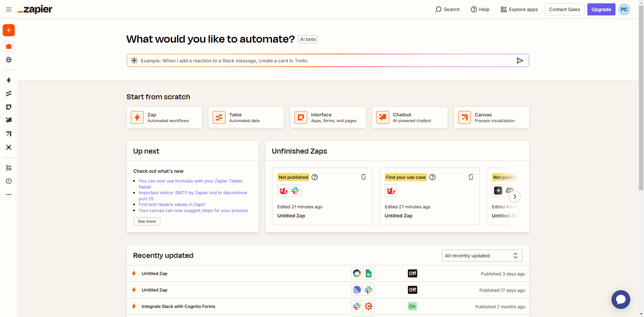Toggle On status for Integrate Slack with Cognito Forms
The image size is (644, 317).
(412, 306)
